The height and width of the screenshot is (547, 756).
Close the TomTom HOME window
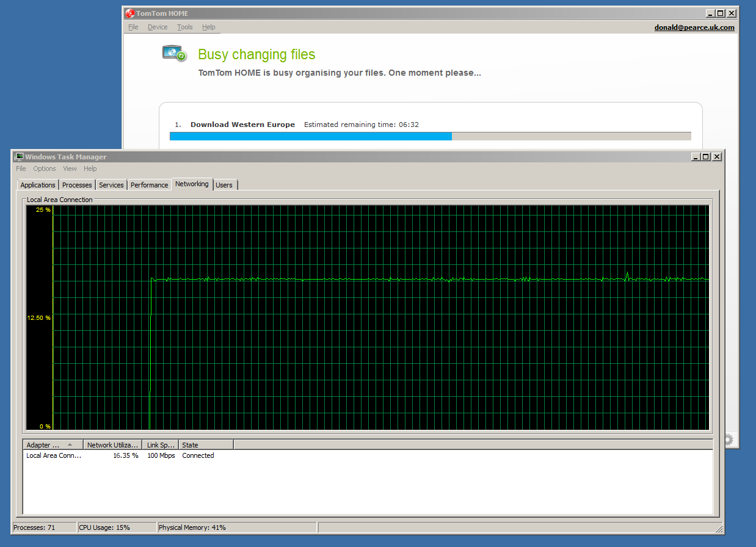click(732, 13)
